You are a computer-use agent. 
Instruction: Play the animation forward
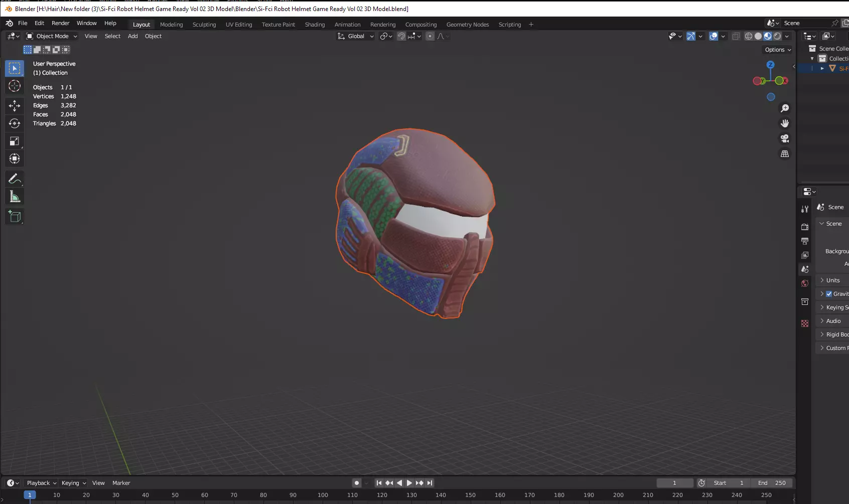point(409,483)
